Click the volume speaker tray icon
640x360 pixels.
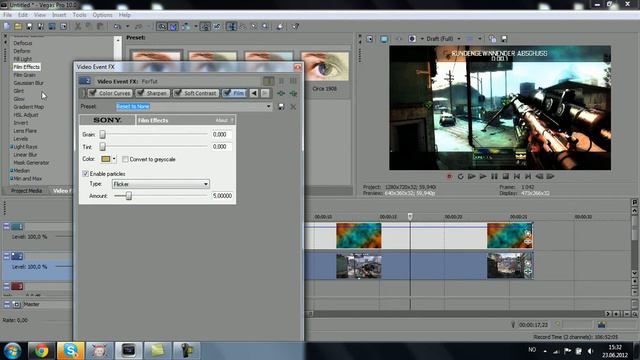coord(590,351)
